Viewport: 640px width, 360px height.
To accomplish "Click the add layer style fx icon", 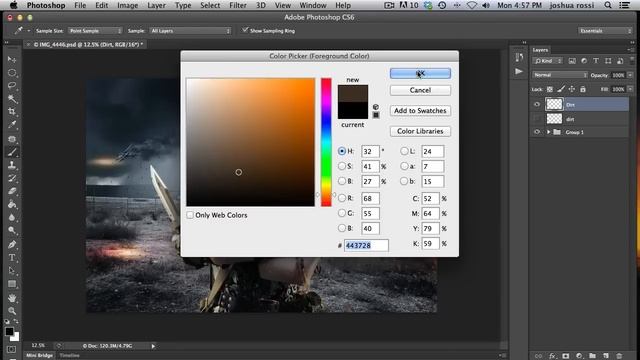I will click(x=552, y=356).
